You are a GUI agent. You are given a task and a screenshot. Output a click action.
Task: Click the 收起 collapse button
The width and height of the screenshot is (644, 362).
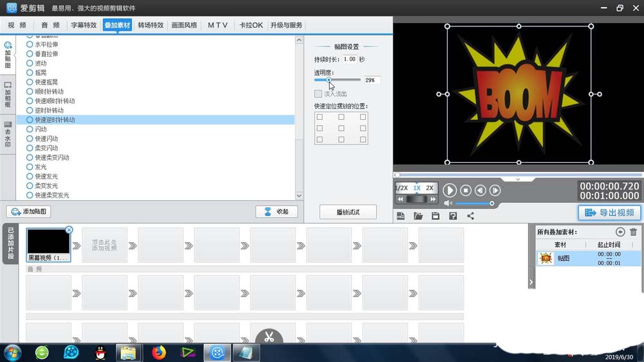[276, 212]
